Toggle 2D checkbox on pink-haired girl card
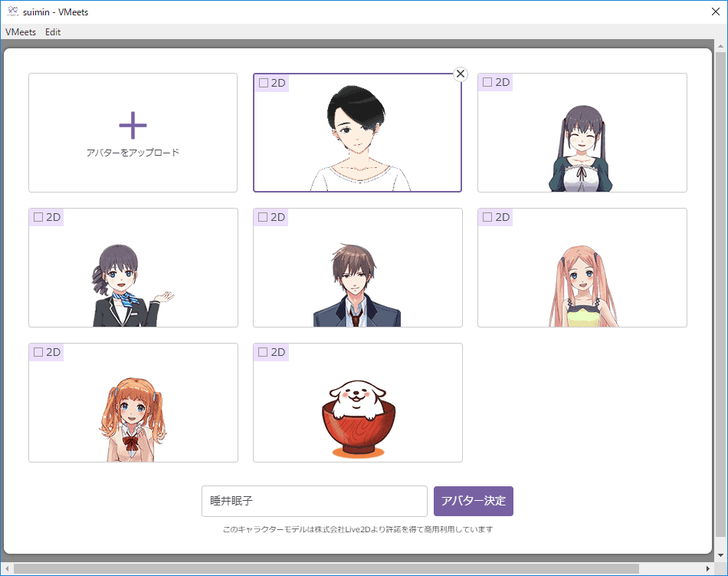The width and height of the screenshot is (728, 576). [487, 217]
